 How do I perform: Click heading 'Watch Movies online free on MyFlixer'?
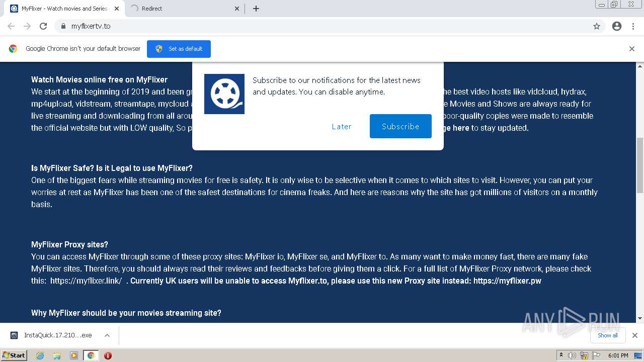point(99,79)
